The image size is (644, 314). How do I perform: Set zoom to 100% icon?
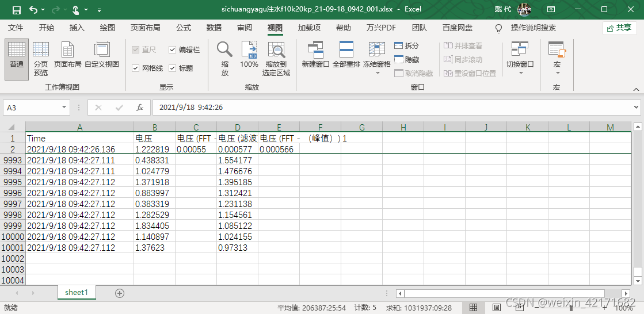click(x=249, y=55)
